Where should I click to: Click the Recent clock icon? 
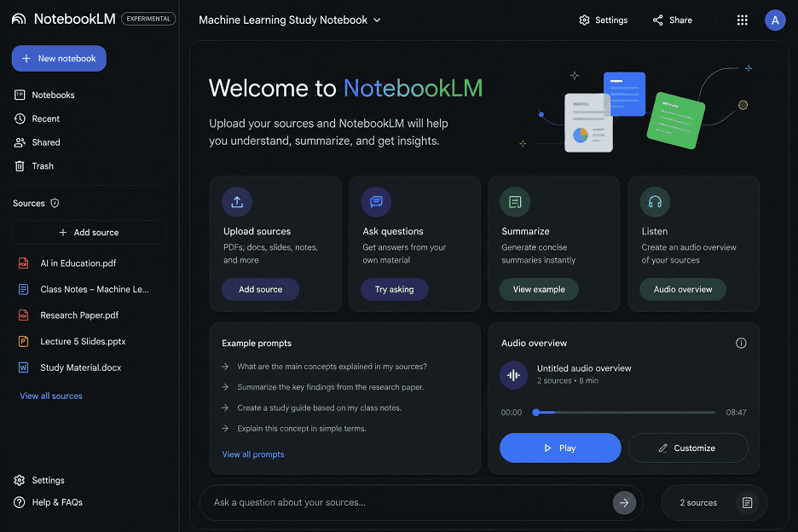click(20, 119)
